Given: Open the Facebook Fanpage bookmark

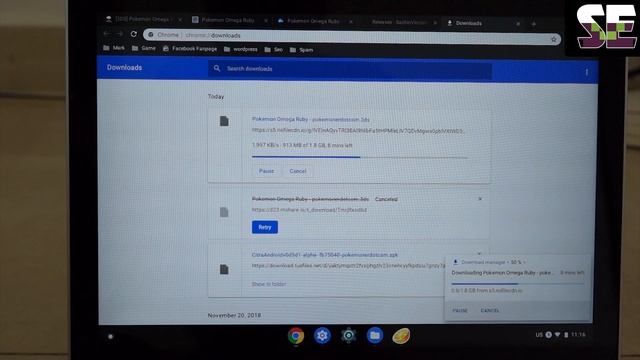Looking at the screenshot, I should click(190, 49).
